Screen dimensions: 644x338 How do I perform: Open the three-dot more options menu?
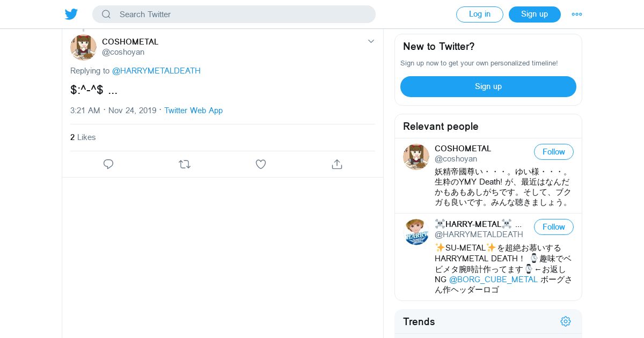(577, 14)
